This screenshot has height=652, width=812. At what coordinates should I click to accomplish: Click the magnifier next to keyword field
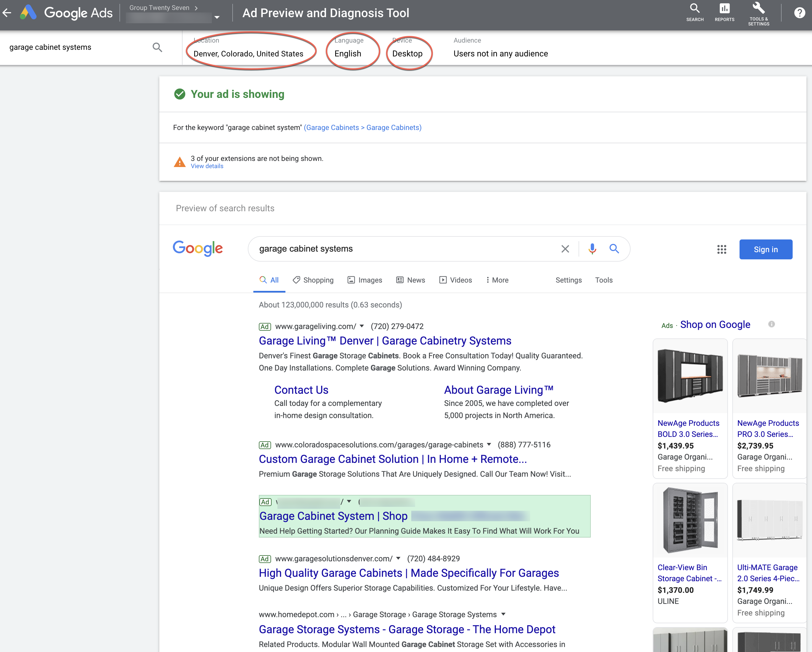[157, 48]
